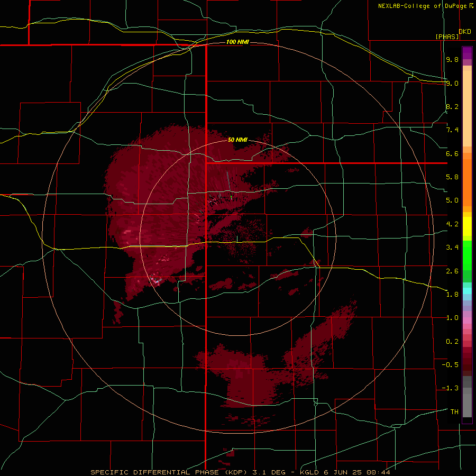The height and width of the screenshot is (476, 476).
Task: Click the [PHAS] units label
Action: (447, 36)
